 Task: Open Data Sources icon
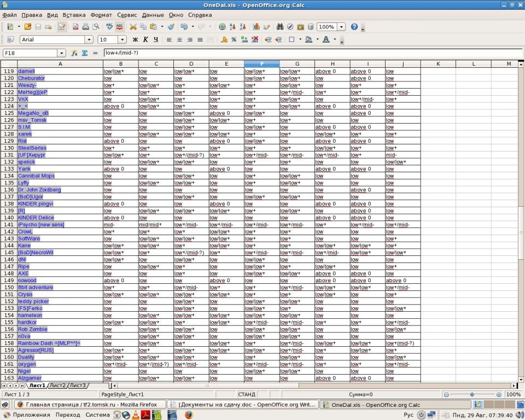pos(311,27)
